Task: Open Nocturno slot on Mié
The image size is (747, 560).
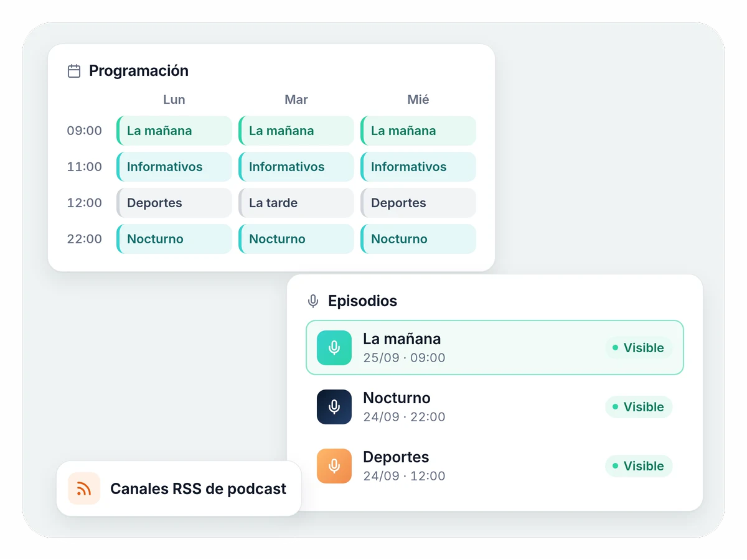Action: pyautogui.click(x=418, y=239)
